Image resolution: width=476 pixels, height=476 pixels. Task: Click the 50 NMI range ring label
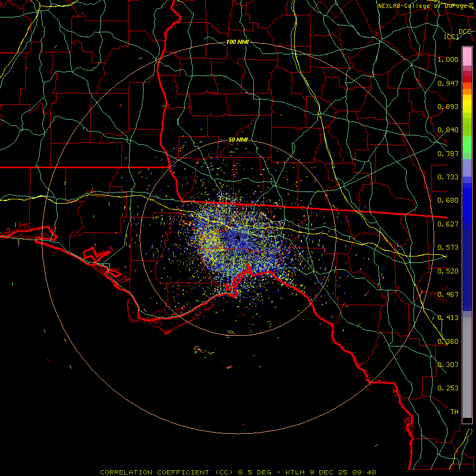tap(238, 140)
